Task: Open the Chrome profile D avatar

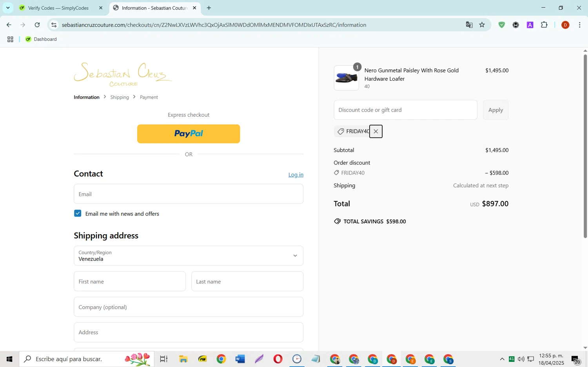Action: pyautogui.click(x=565, y=25)
